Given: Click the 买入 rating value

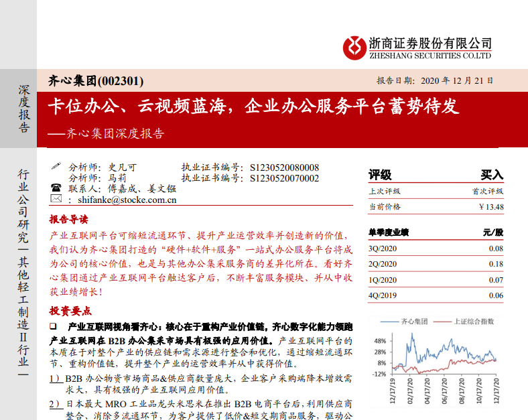Looking at the screenshot, I should click(492, 175).
